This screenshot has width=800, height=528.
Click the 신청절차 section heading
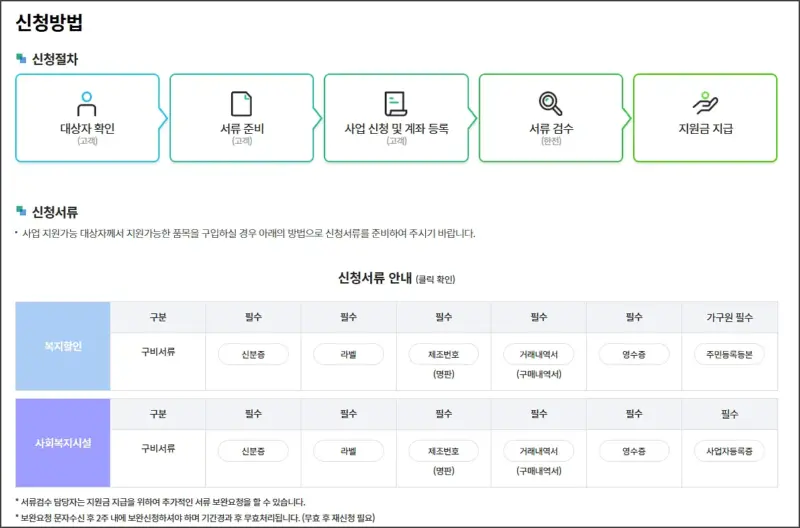(x=55, y=59)
